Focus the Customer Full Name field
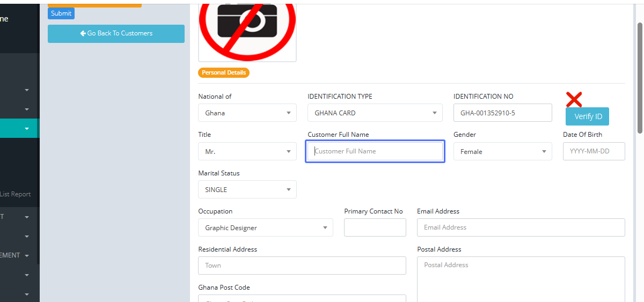Image resolution: width=644 pixels, height=302 pixels. pos(375,151)
